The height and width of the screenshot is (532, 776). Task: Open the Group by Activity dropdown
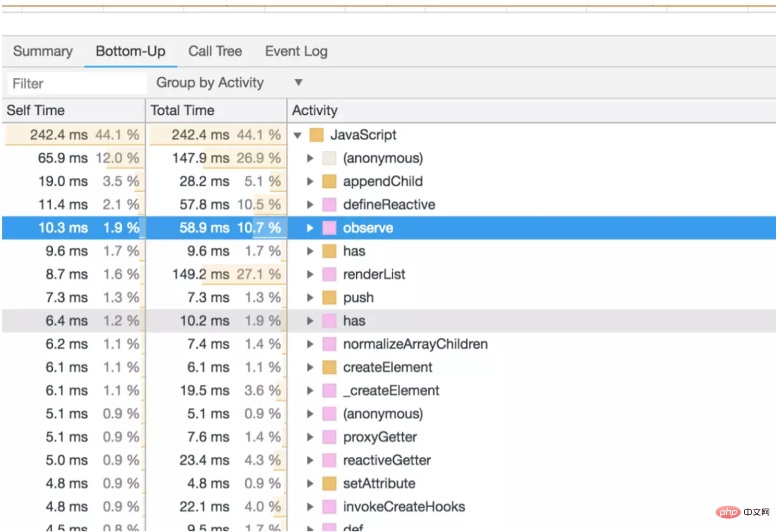[x=229, y=83]
